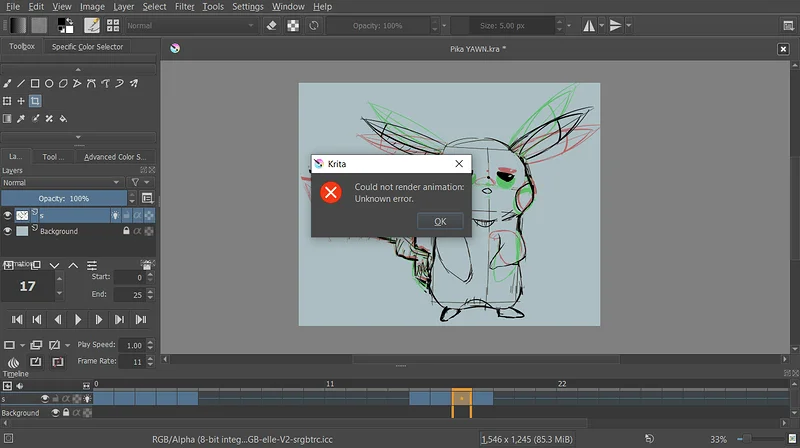The height and width of the screenshot is (448, 800).
Task: Click the End frame input field
Action: point(127,294)
